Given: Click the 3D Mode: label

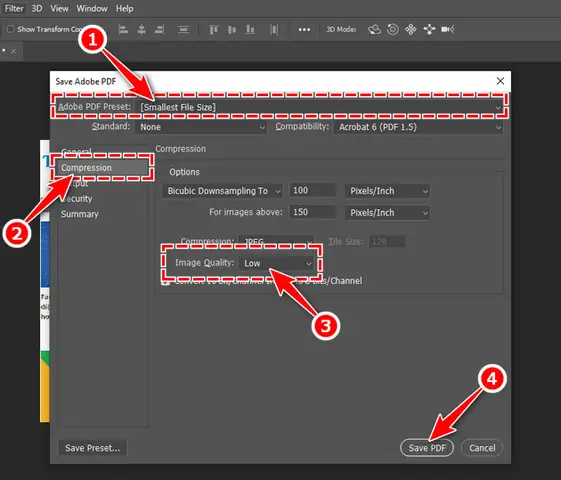Looking at the screenshot, I should coord(341,29).
